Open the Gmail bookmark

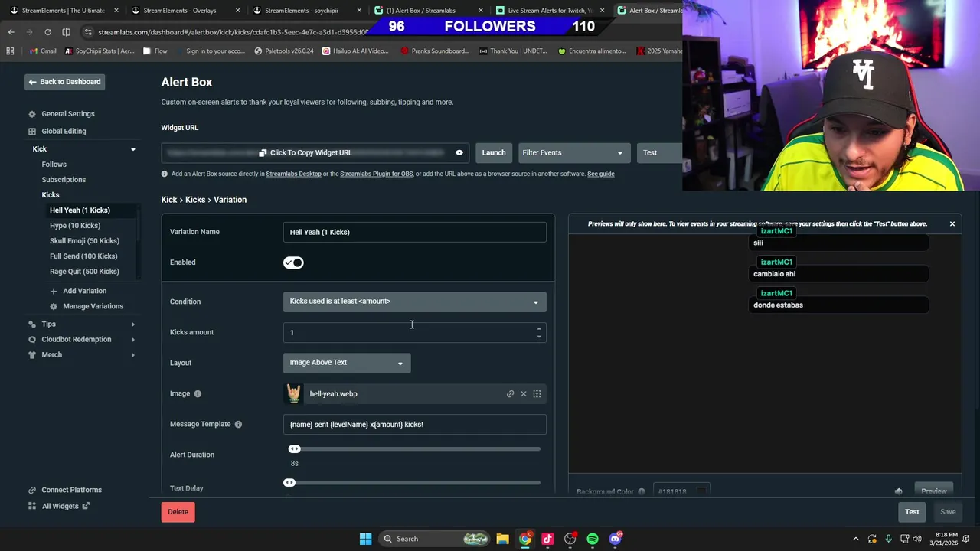pos(42,51)
